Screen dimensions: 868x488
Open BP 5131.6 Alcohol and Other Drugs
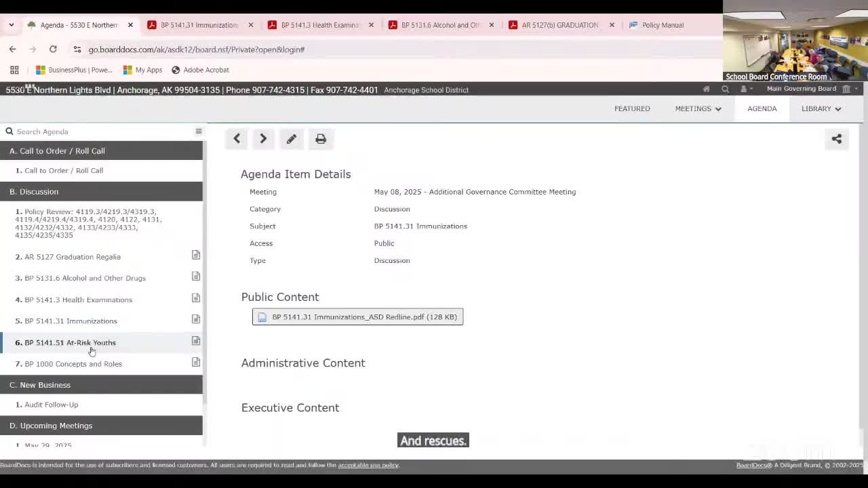(x=81, y=278)
